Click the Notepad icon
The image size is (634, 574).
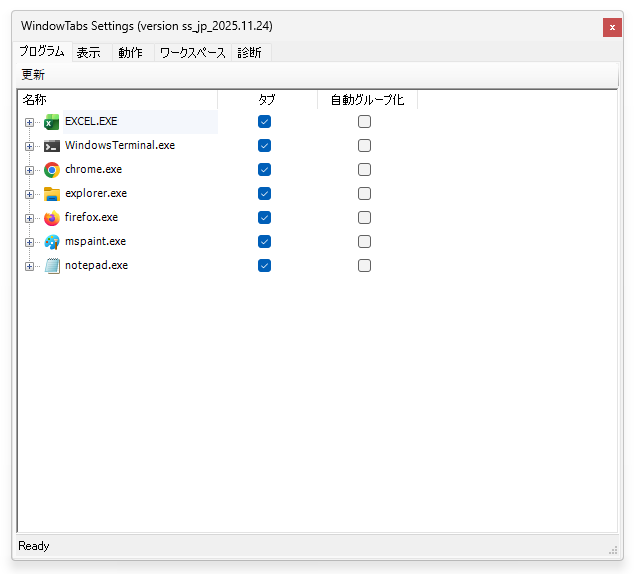tap(52, 266)
